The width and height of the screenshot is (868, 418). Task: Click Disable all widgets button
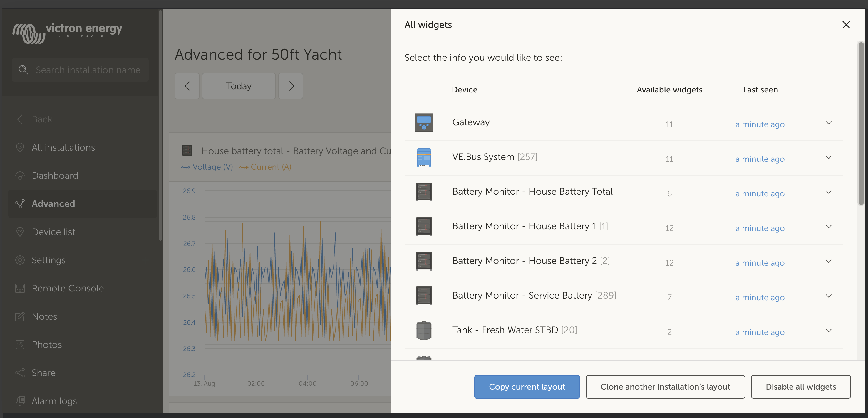(800, 387)
